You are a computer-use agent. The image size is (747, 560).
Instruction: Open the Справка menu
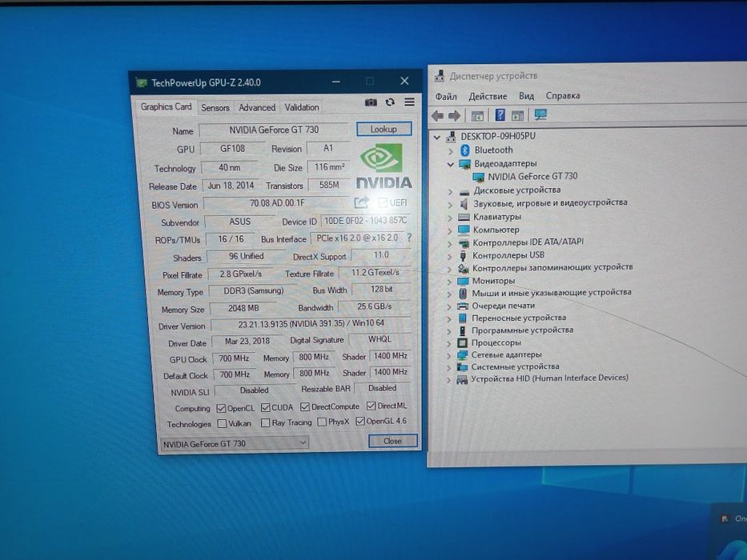point(563,96)
